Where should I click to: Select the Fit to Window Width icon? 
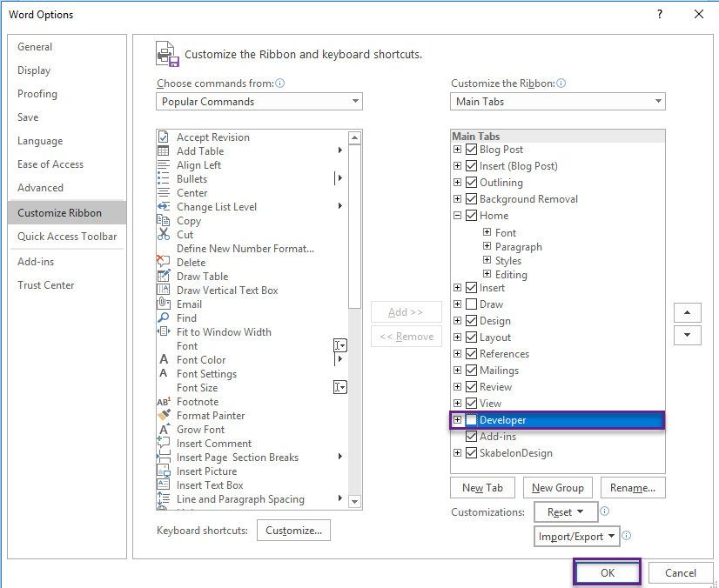pyautogui.click(x=164, y=331)
